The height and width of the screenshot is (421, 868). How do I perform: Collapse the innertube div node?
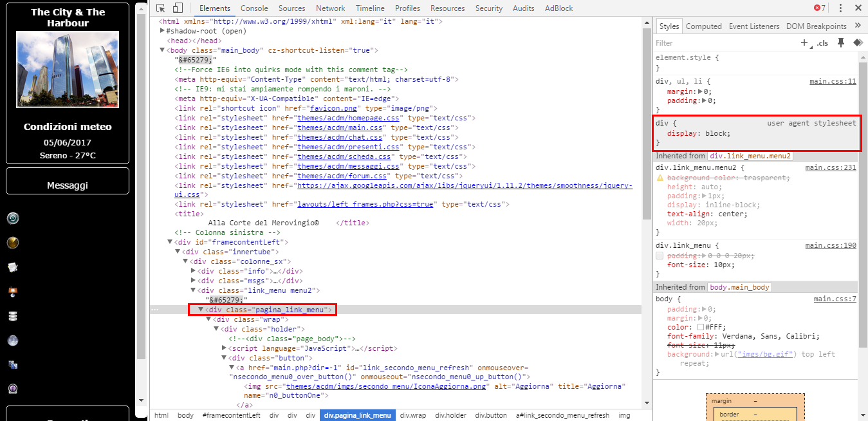click(x=178, y=252)
